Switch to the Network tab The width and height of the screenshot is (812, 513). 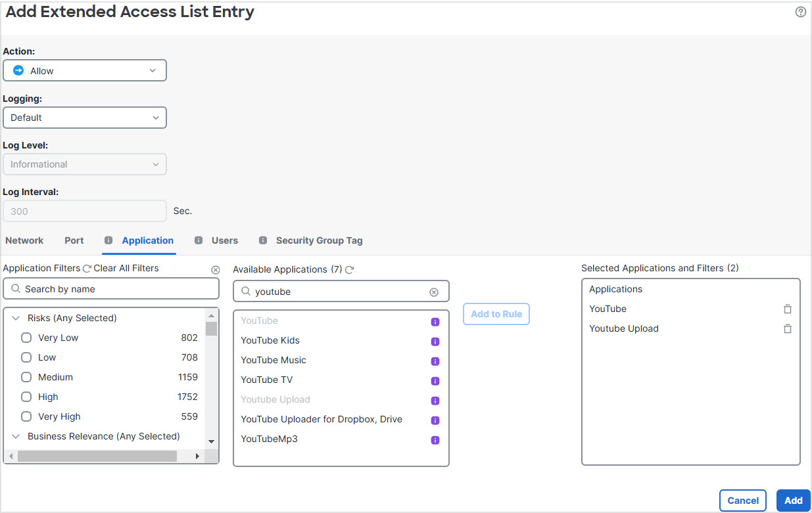point(24,240)
